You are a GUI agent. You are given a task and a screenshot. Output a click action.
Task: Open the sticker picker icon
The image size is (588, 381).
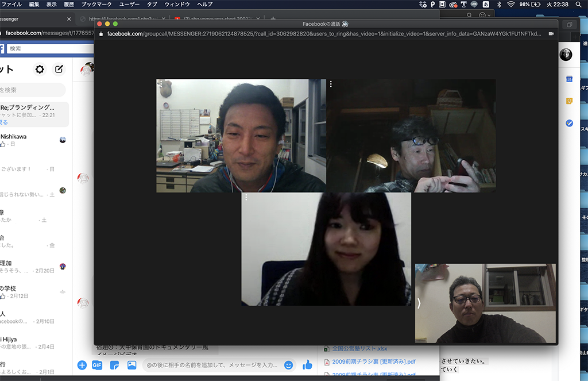[x=114, y=365]
